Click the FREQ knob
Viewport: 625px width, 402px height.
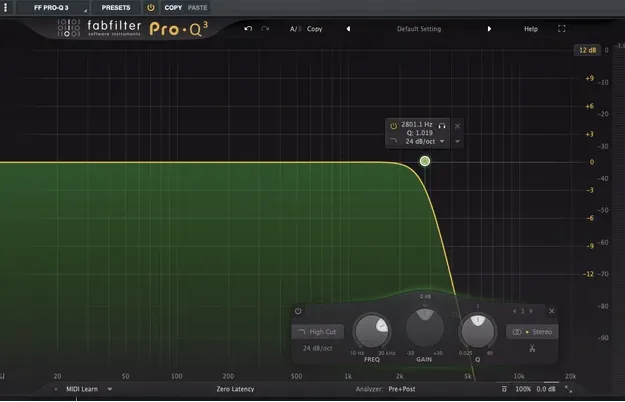tap(371, 331)
